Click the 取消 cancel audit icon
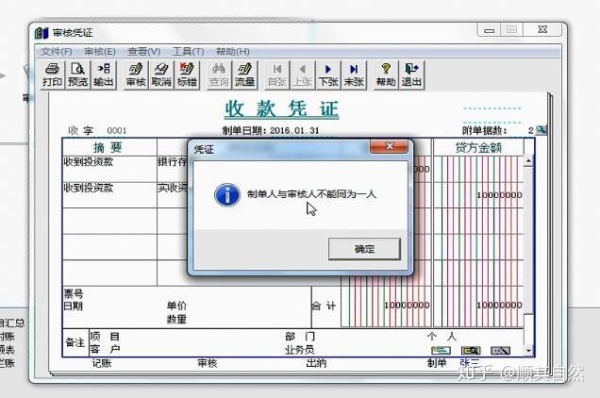The width and height of the screenshot is (600, 398). pyautogui.click(x=161, y=75)
